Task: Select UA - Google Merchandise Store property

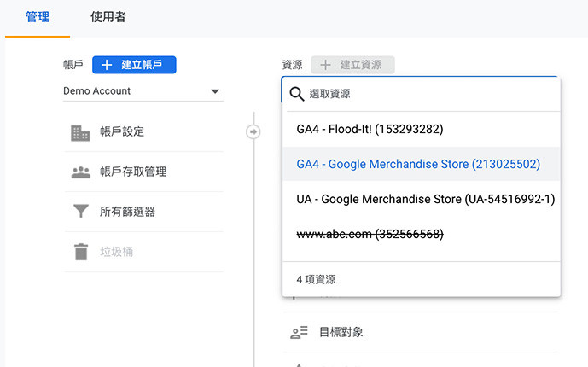Action: (425, 198)
